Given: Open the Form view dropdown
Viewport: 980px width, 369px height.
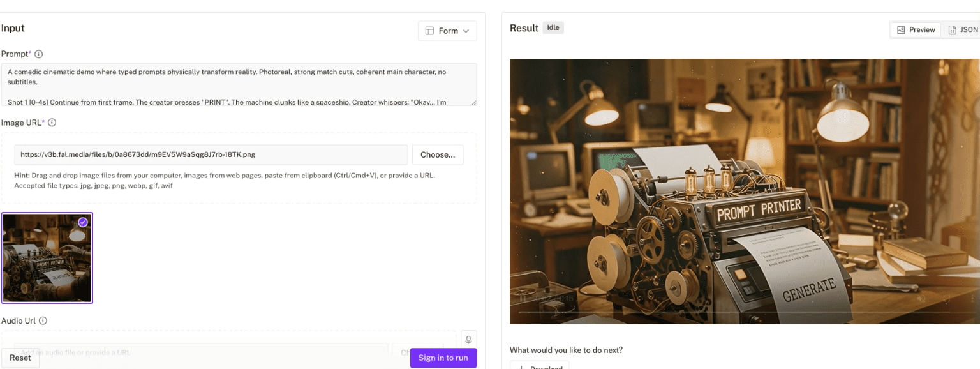Looking at the screenshot, I should (447, 31).
